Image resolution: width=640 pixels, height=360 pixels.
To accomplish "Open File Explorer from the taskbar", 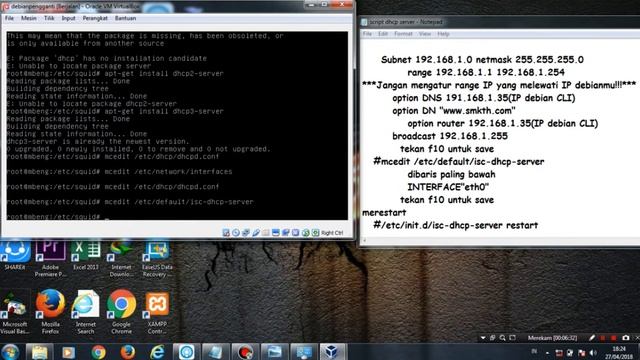I will (x=40, y=352).
